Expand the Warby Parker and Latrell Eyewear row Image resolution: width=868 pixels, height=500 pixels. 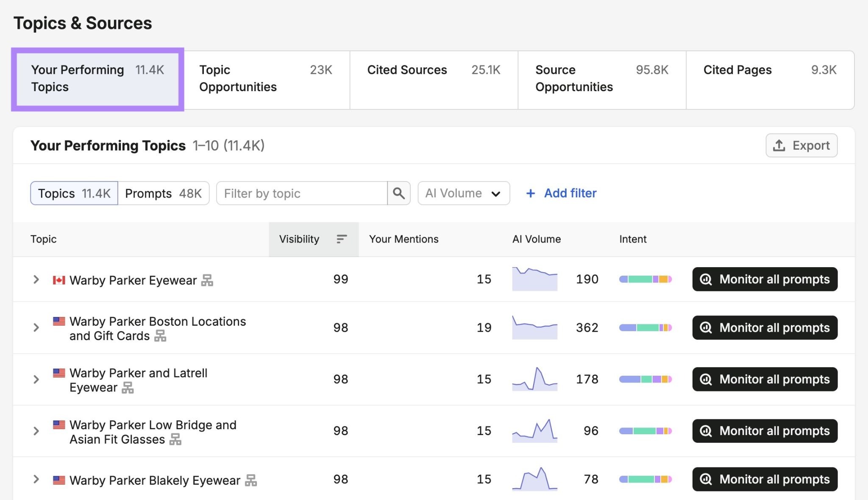click(x=36, y=379)
